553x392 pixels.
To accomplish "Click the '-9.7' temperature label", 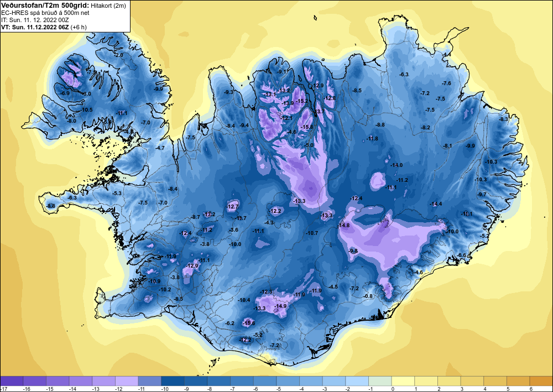I will pyautogui.click(x=482, y=194).
